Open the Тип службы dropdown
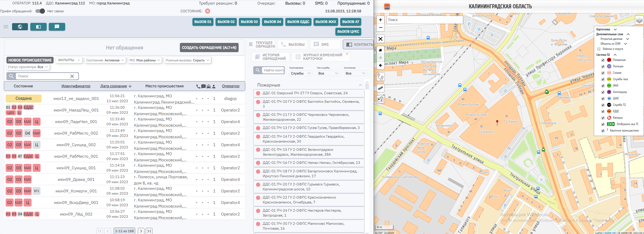The image size is (644, 234). click(x=328, y=73)
